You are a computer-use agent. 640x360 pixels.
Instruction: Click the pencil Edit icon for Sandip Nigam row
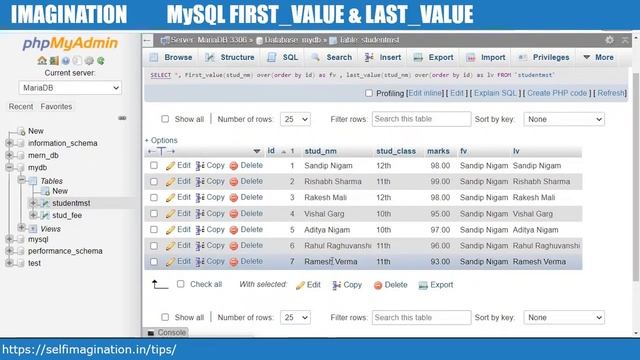[x=170, y=166]
